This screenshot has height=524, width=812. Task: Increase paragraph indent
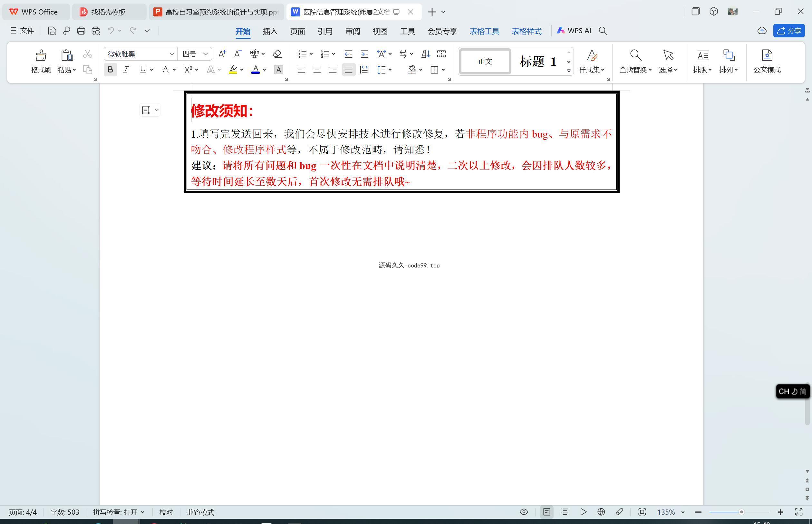[x=364, y=54]
